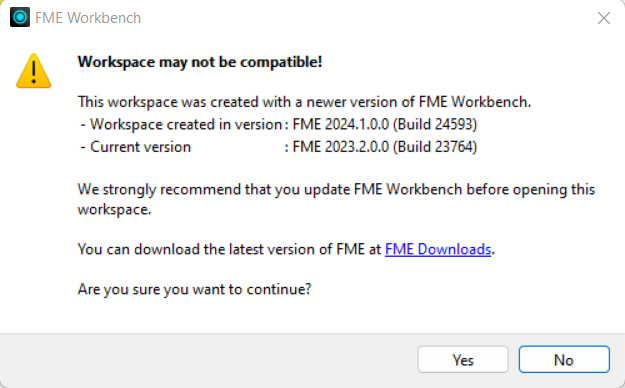The width and height of the screenshot is (625, 388).
Task: Click the 'We strongly recommend' message line
Action: [x=336, y=189]
